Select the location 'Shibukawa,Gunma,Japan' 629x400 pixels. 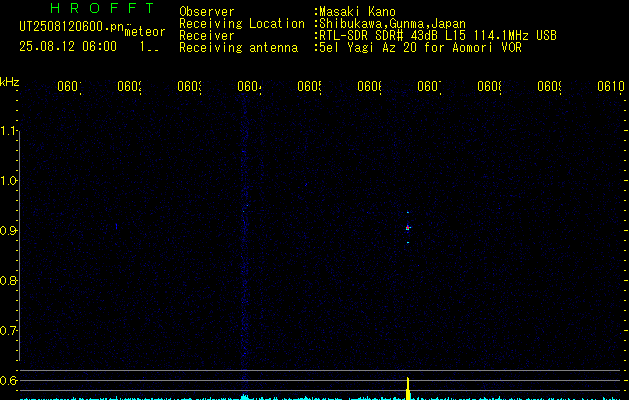tap(392, 24)
